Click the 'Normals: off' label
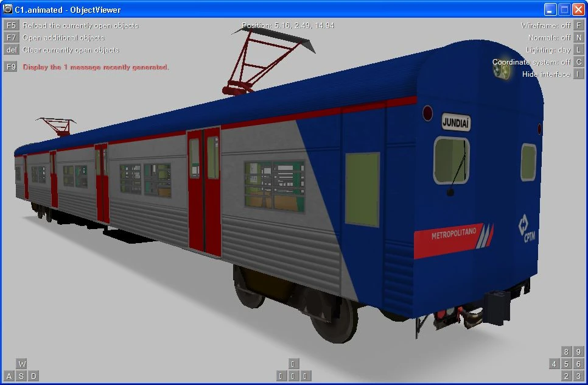 (550, 38)
